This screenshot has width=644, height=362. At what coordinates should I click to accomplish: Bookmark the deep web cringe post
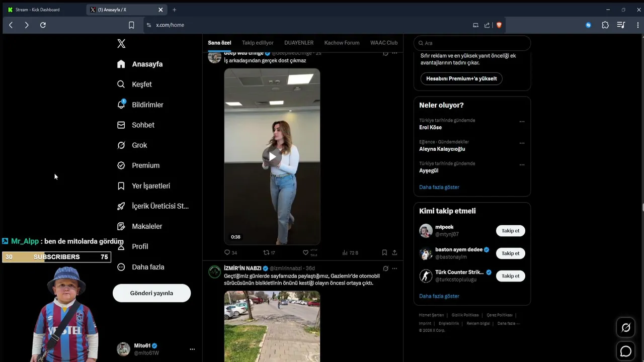[x=384, y=252]
